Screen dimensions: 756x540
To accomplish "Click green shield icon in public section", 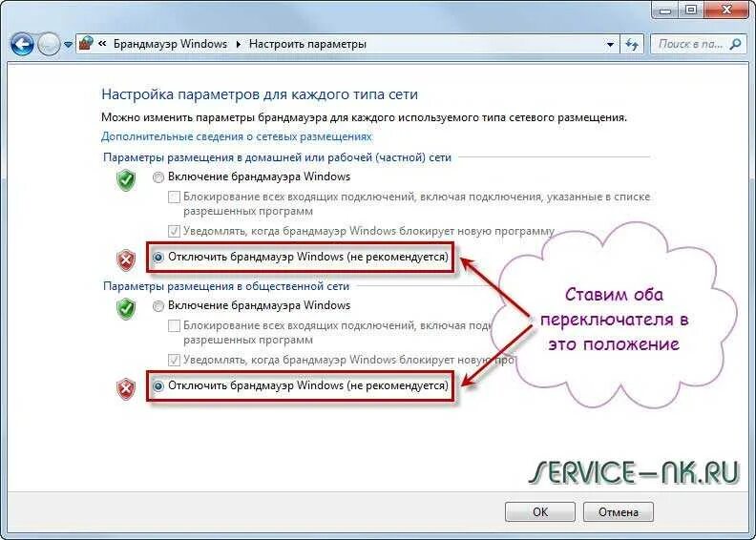I will 126,309.
